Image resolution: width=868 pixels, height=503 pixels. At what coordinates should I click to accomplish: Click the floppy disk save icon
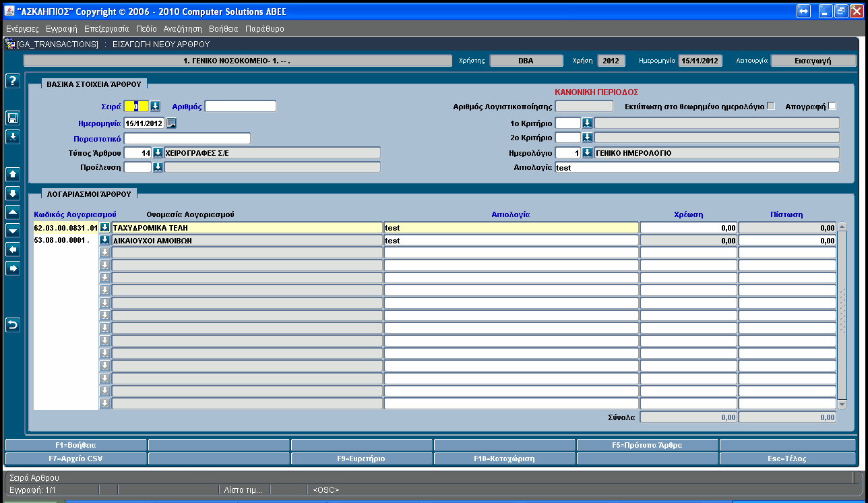[13, 118]
